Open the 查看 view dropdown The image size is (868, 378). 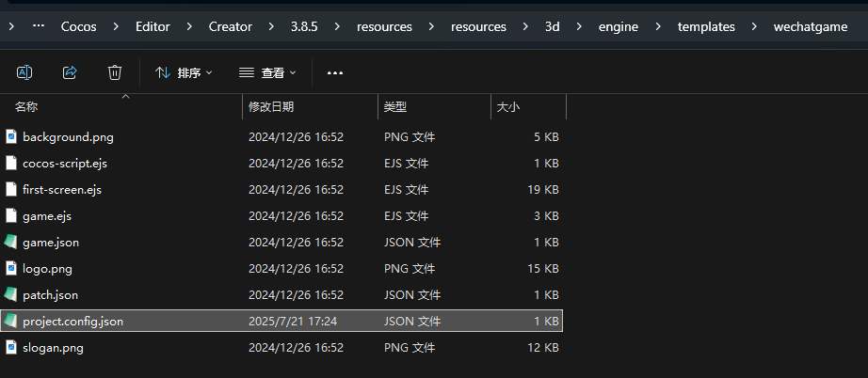[x=267, y=72]
